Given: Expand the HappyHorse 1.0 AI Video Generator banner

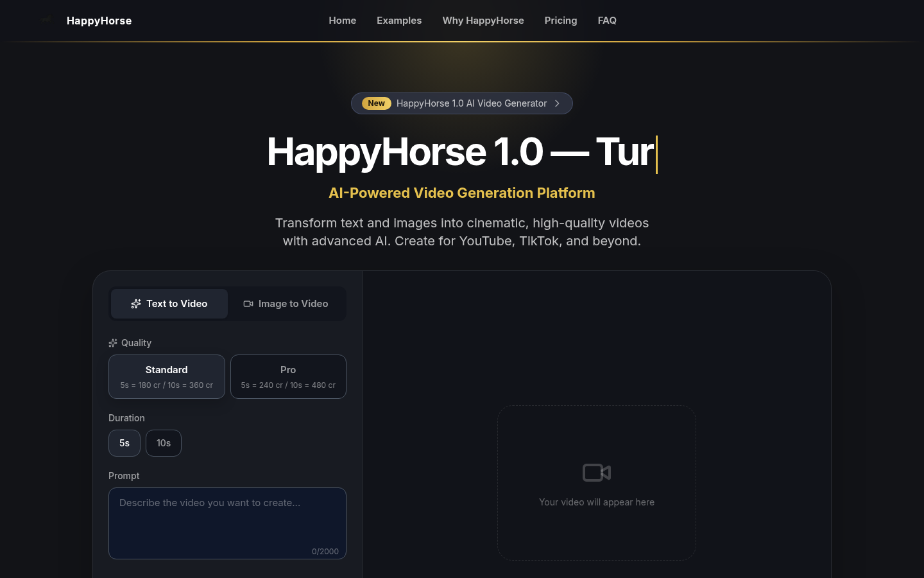Looking at the screenshot, I should pyautogui.click(x=472, y=103).
